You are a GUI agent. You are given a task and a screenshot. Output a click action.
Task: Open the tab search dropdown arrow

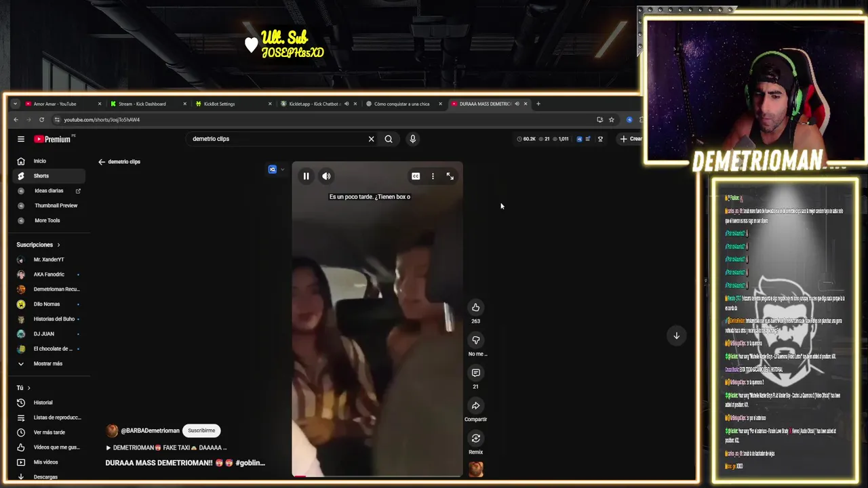pyautogui.click(x=15, y=104)
